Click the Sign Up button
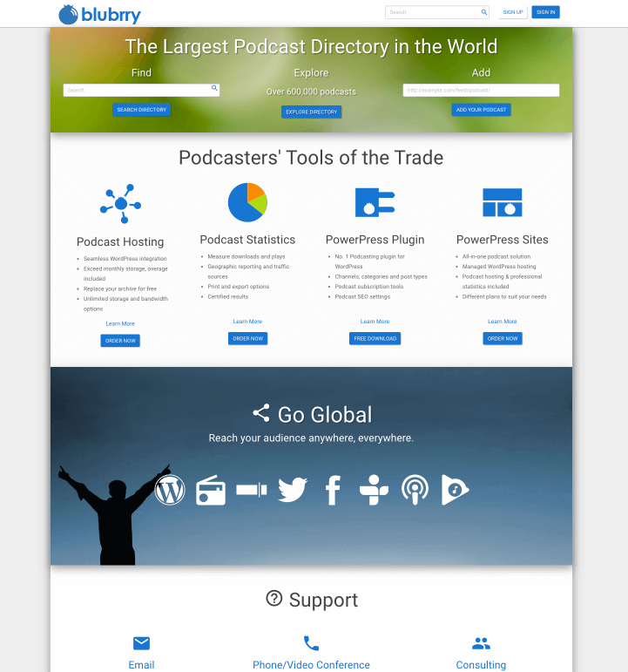 (513, 12)
